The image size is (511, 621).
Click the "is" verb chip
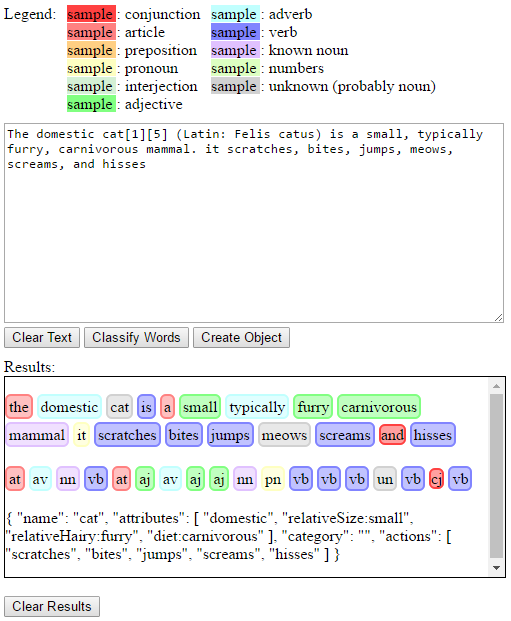coord(146,407)
